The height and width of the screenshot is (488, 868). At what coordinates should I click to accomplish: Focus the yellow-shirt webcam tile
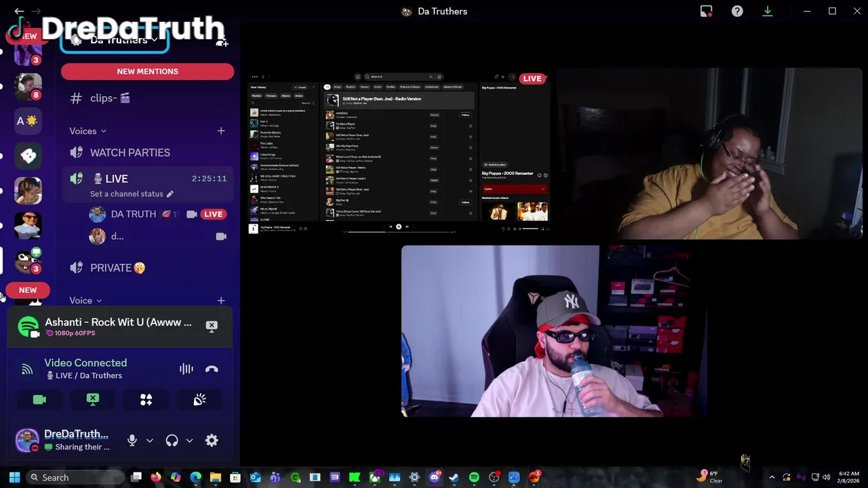click(x=710, y=154)
